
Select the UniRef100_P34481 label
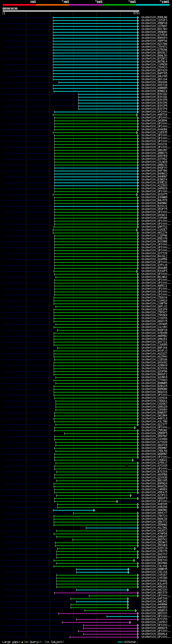(x=154, y=581)
